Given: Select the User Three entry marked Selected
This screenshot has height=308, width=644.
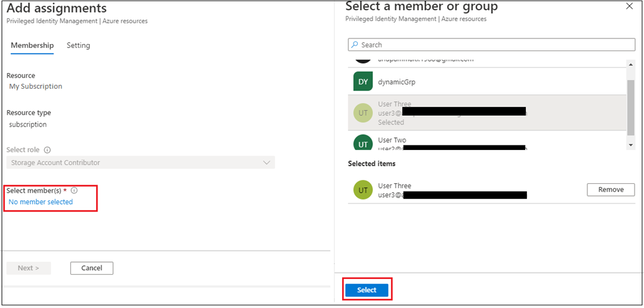Looking at the screenshot, I should click(487, 113).
